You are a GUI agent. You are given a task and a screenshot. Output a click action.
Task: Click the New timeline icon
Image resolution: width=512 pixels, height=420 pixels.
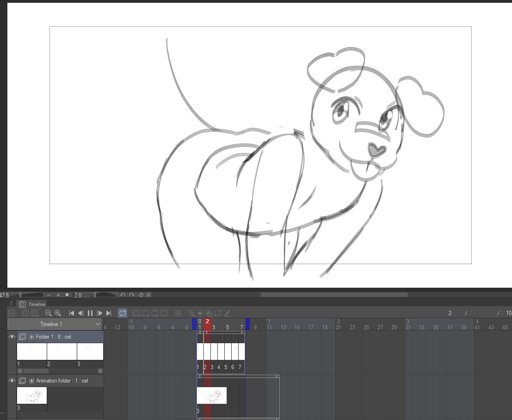tap(25, 313)
